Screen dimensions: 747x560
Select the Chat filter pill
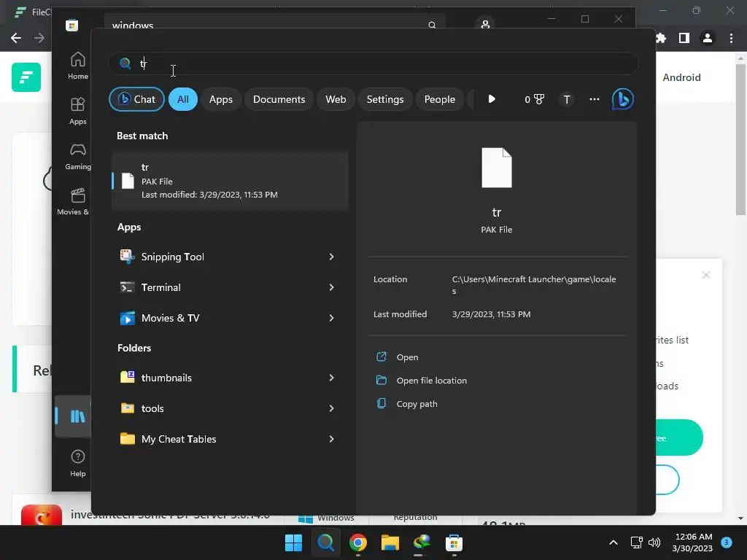click(136, 99)
